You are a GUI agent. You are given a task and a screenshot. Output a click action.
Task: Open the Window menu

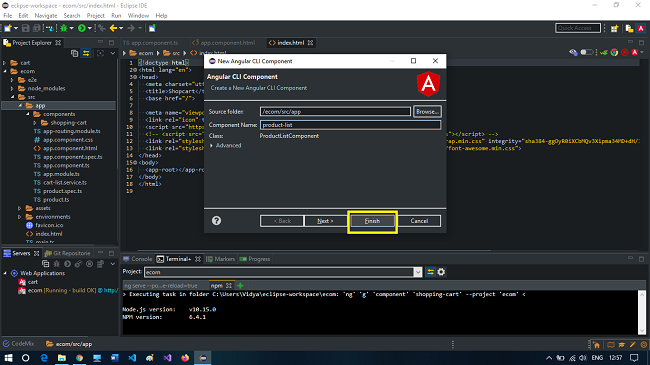138,16
